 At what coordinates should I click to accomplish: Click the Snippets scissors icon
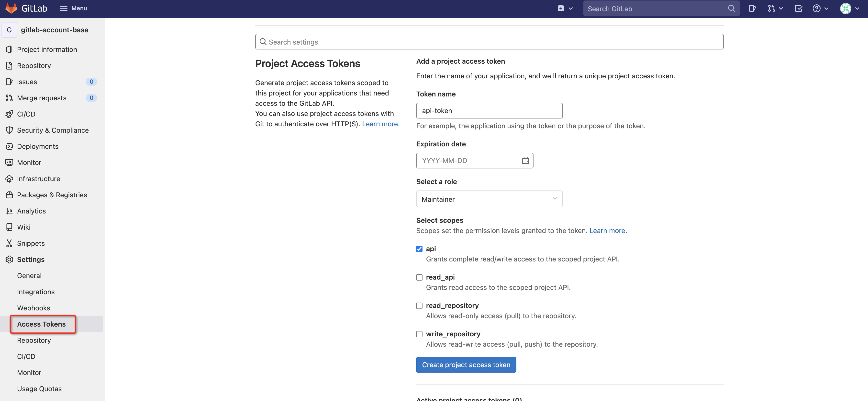click(x=10, y=243)
